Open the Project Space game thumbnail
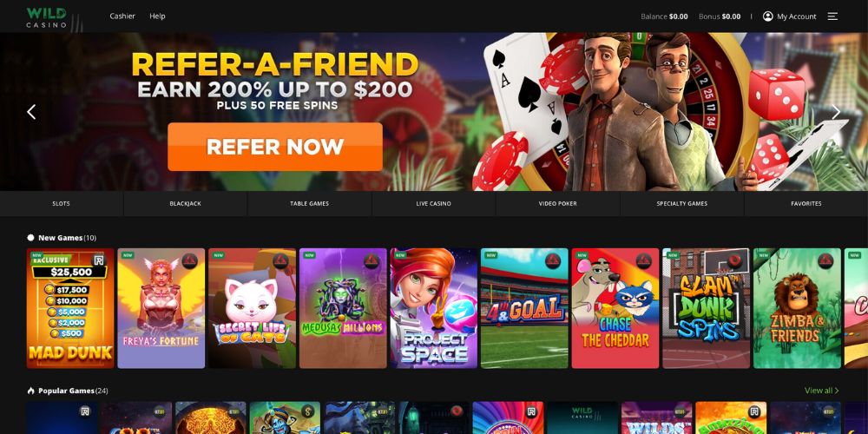Viewport: 868px width, 434px height. [433, 308]
